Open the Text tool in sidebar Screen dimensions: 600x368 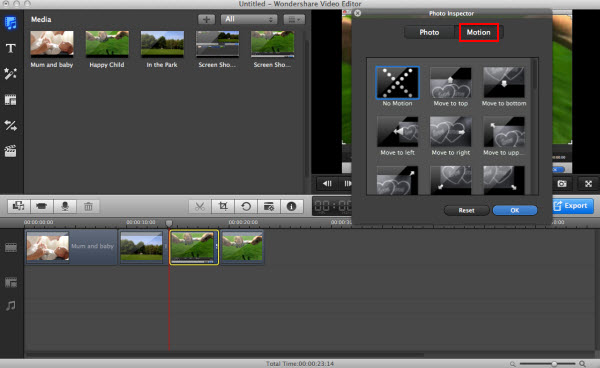(x=10, y=48)
